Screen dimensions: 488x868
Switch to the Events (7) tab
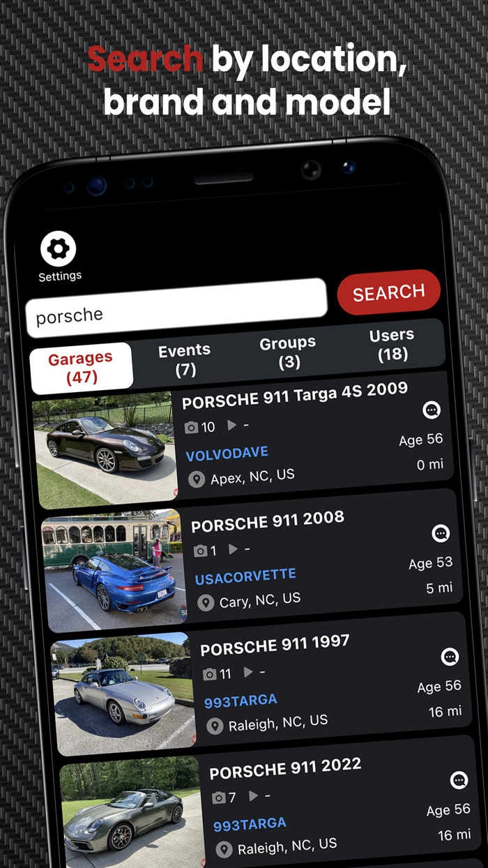184,360
